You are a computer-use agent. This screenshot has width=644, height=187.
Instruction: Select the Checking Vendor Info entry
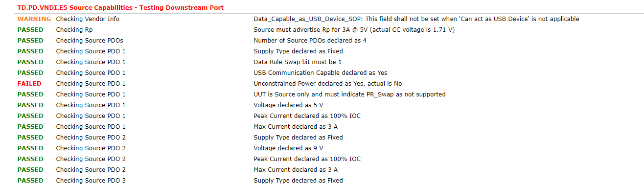pos(88,19)
